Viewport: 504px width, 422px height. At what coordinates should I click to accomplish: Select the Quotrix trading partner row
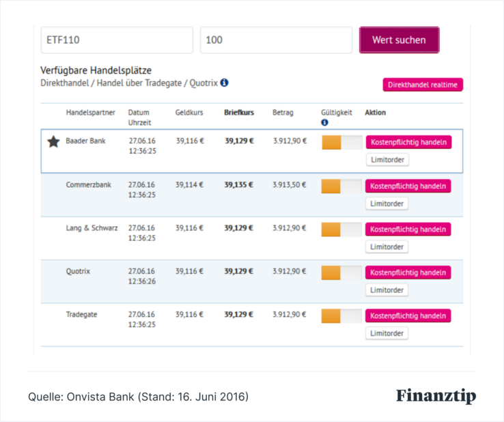coord(252,281)
